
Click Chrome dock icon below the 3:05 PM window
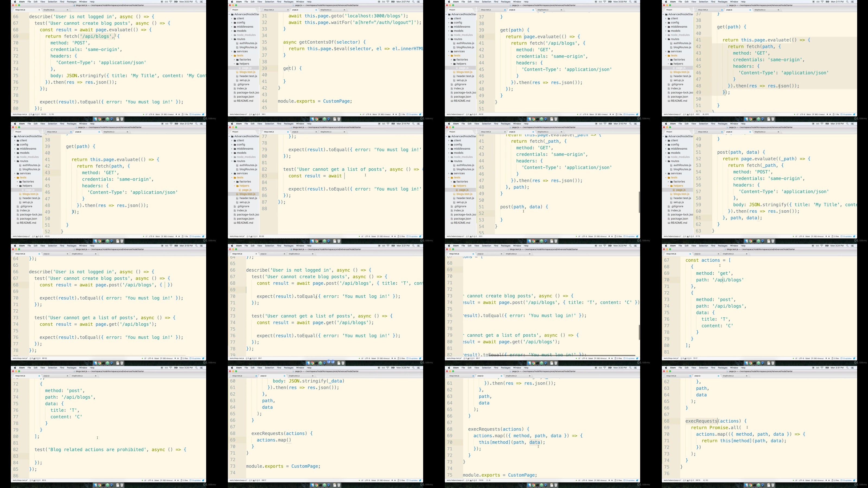(x=99, y=119)
